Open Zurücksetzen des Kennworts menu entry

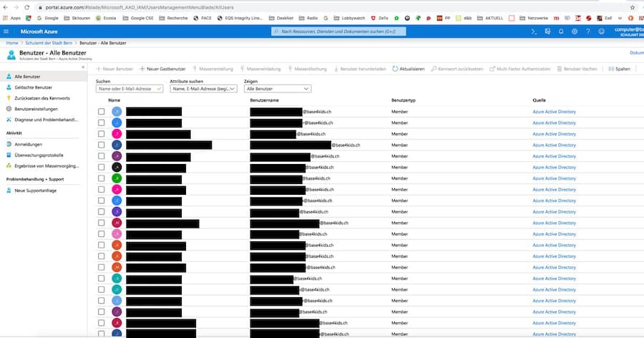tap(42, 98)
